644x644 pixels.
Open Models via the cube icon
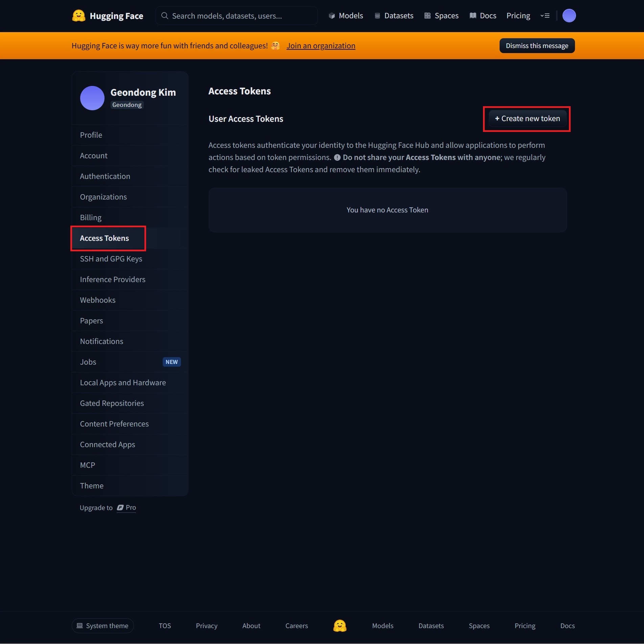[x=332, y=16]
